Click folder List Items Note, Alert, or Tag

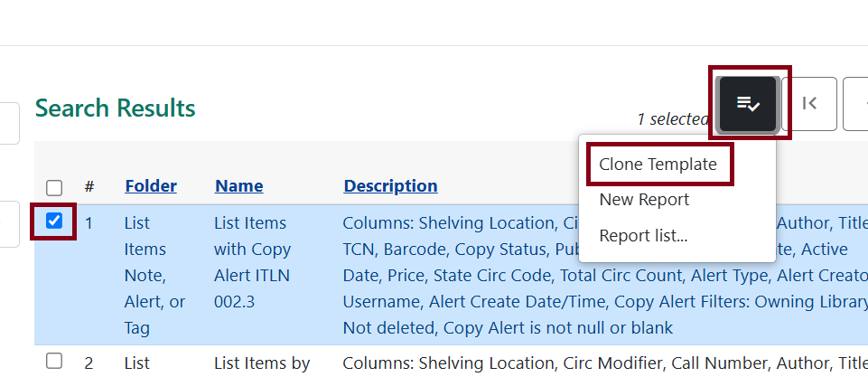click(x=154, y=275)
